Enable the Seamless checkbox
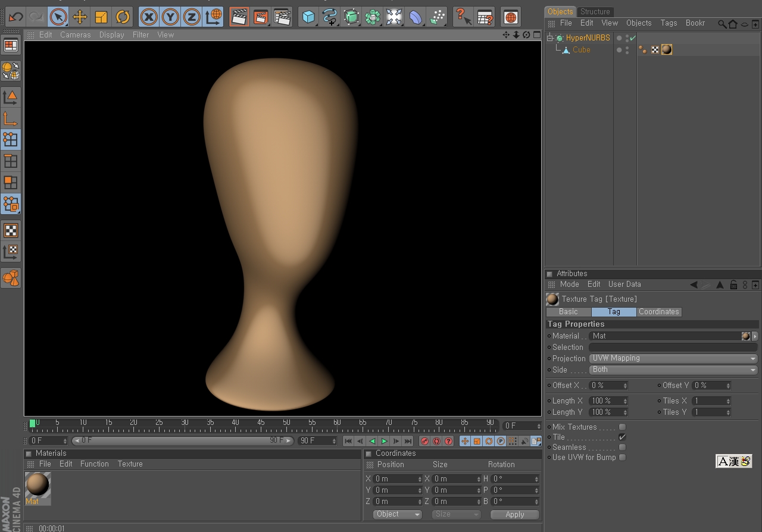Image resolution: width=762 pixels, height=532 pixels. pos(622,447)
